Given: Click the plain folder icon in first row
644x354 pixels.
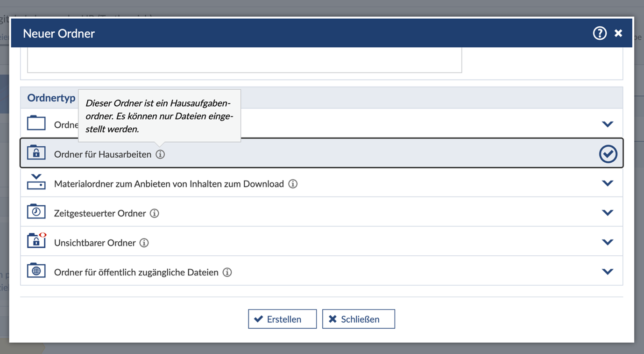Looking at the screenshot, I should pos(36,123).
